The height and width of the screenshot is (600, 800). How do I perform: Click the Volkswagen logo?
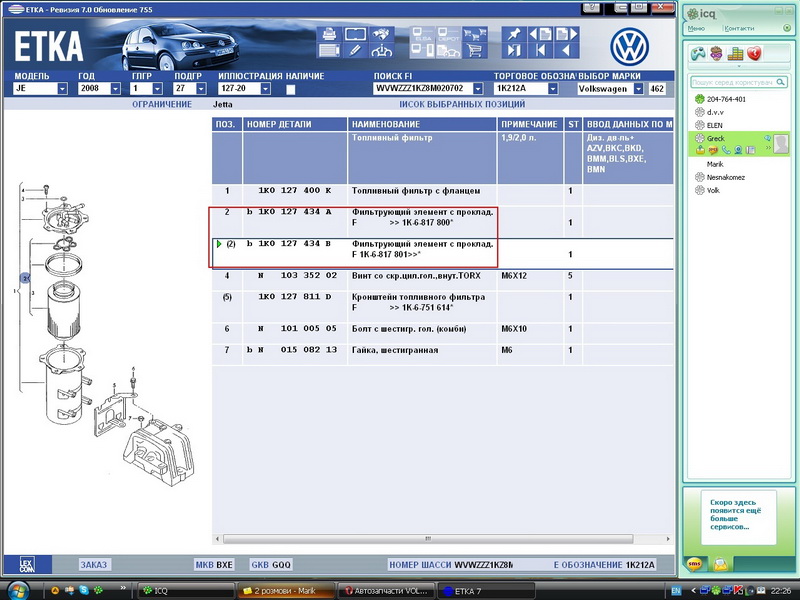[x=629, y=47]
